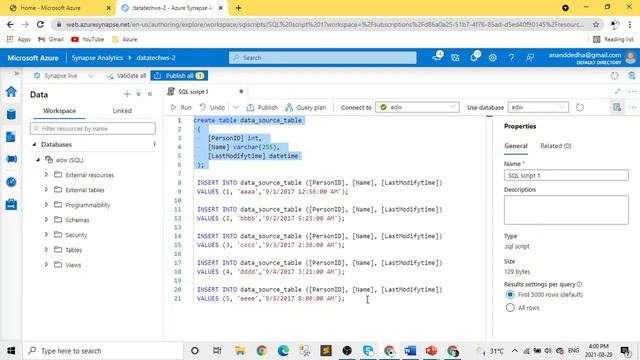Click the plus icon in Data panel
This screenshot has width=640, height=360.
coord(127,94)
